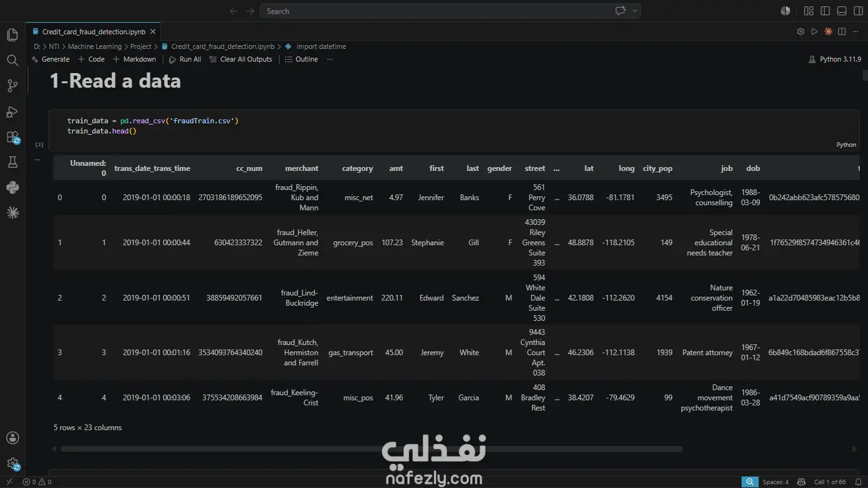Select the Credit_card_fraud_detection.ipynb tab
Viewport: 868px width, 488px height.
93,31
